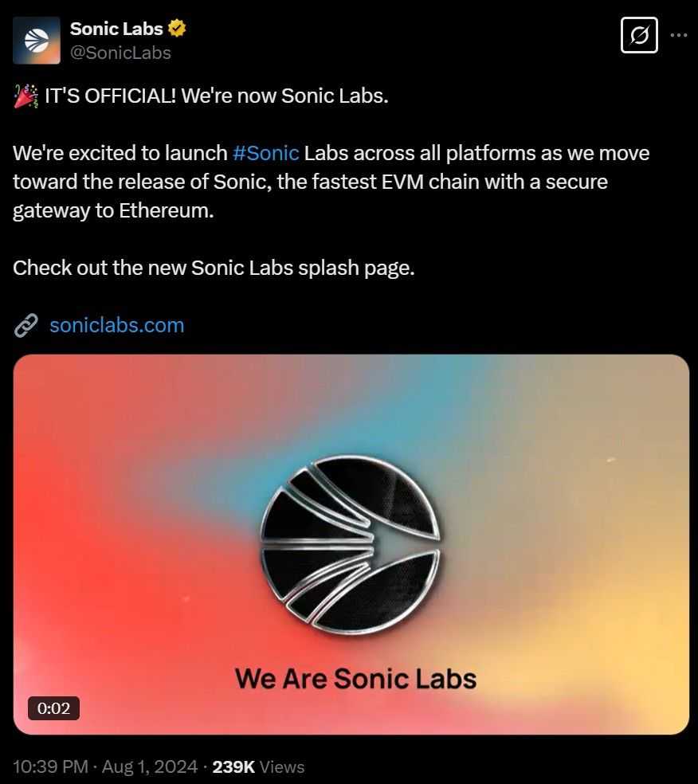The image size is (698, 784).
Task: Open the #Sonic hashtag
Action: (x=266, y=153)
